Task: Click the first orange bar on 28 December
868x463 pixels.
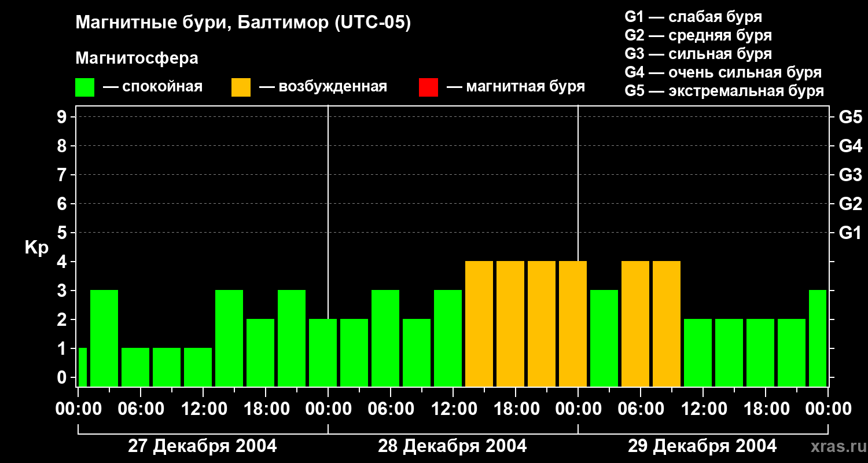Action: click(479, 324)
